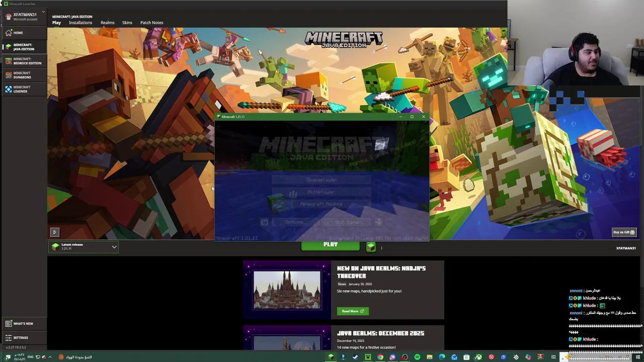Click the Creeper face taskbar icon
Screen dimensions: 644x362
[x=368, y=357]
